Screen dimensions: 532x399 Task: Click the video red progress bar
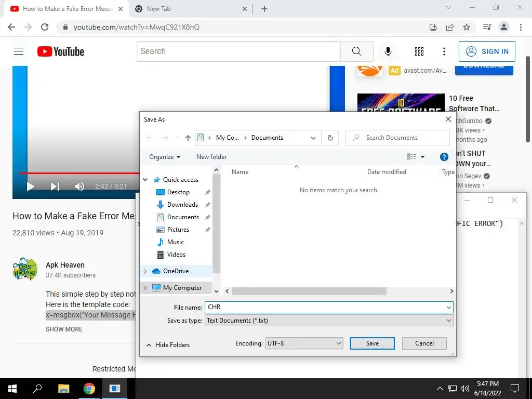79,173
